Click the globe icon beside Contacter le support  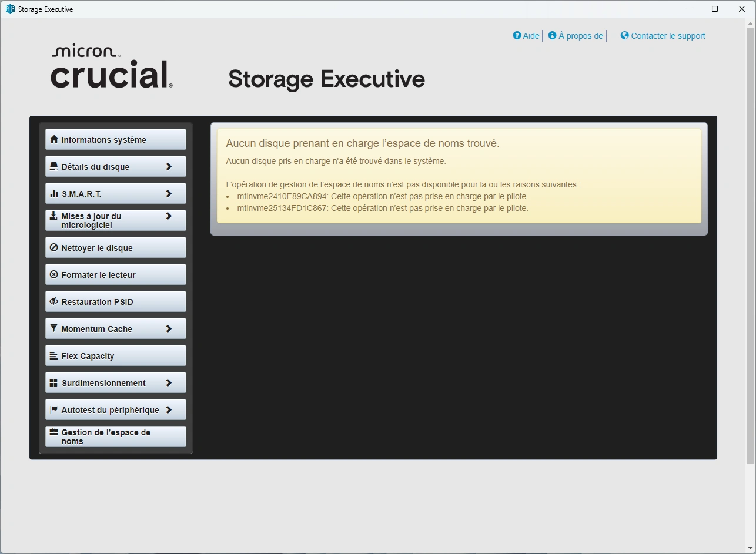[625, 35]
